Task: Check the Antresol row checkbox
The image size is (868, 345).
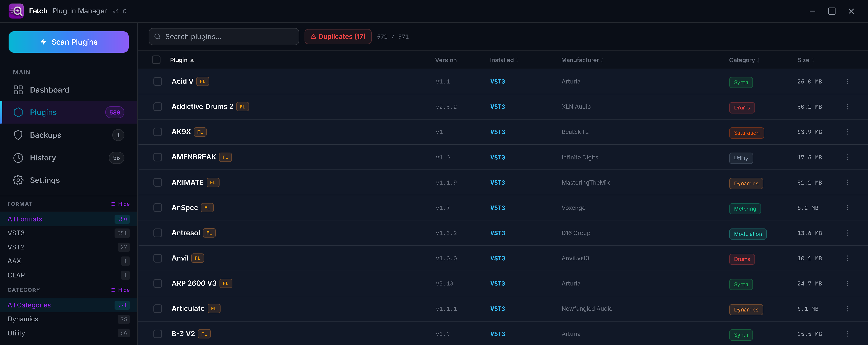Action: pos(158,233)
